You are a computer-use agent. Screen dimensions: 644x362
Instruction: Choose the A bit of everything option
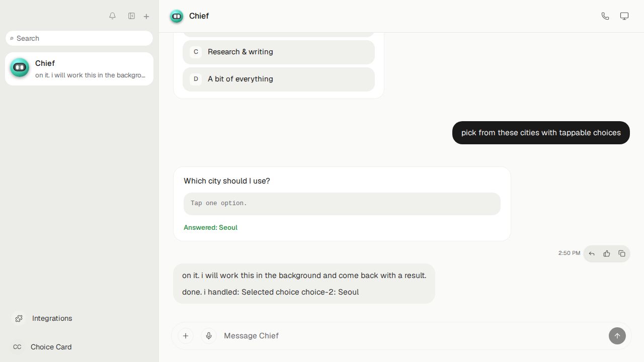point(279,79)
